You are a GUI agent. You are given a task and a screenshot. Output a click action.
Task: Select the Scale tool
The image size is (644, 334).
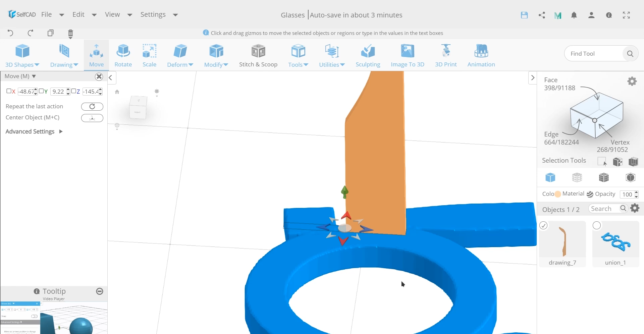(149, 55)
